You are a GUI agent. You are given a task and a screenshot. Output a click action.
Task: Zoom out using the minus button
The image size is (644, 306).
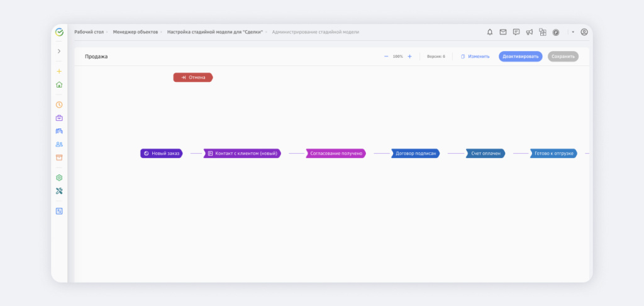point(386,57)
